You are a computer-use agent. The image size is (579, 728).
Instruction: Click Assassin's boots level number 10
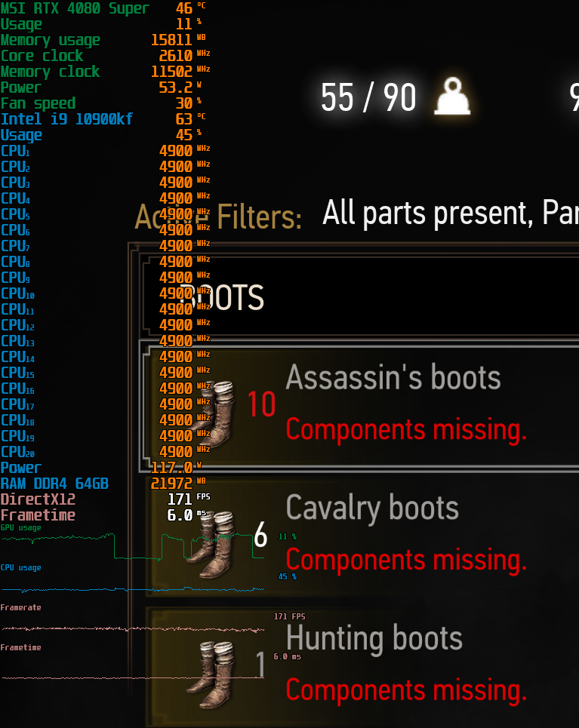[262, 404]
